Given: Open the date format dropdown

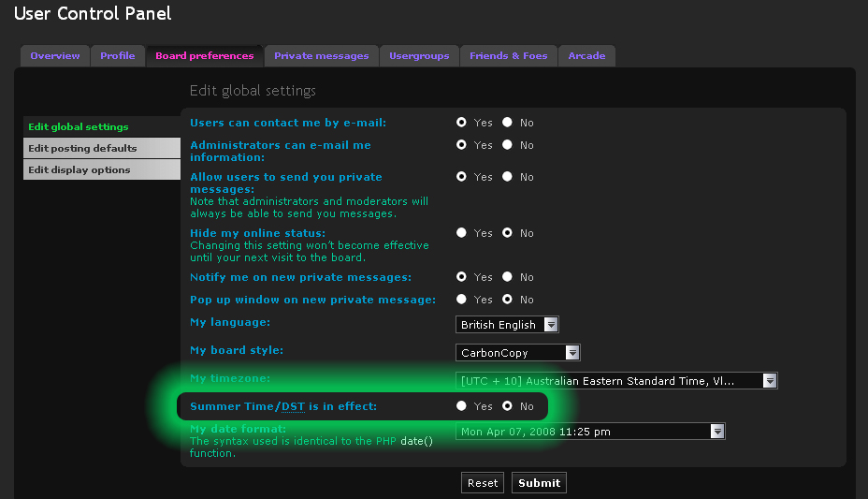Looking at the screenshot, I should [717, 432].
